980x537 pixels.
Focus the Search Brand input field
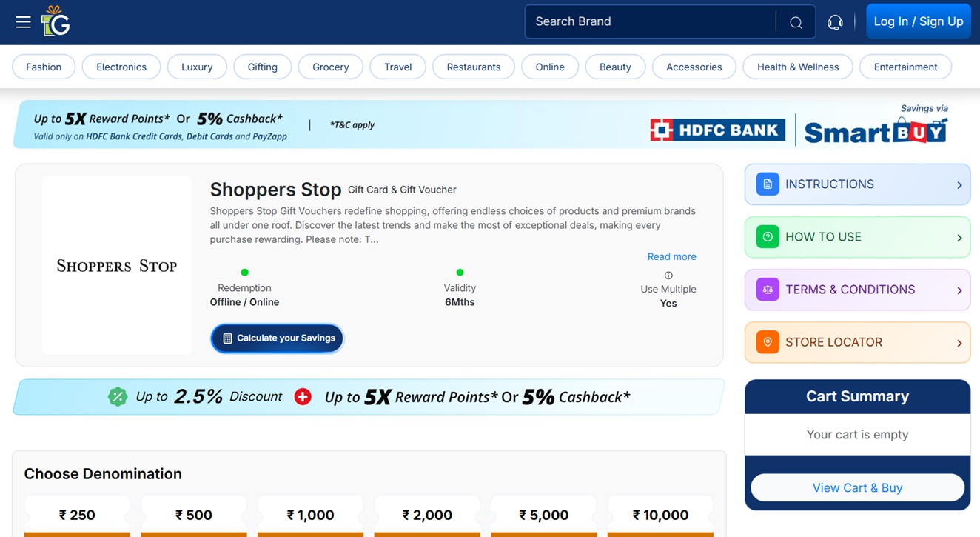pos(651,21)
